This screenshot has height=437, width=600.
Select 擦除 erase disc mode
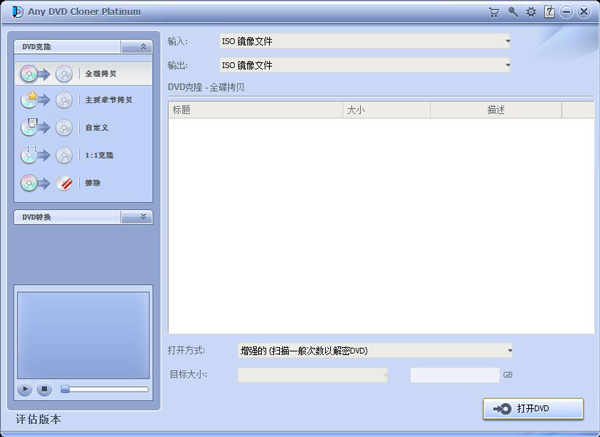(x=84, y=183)
